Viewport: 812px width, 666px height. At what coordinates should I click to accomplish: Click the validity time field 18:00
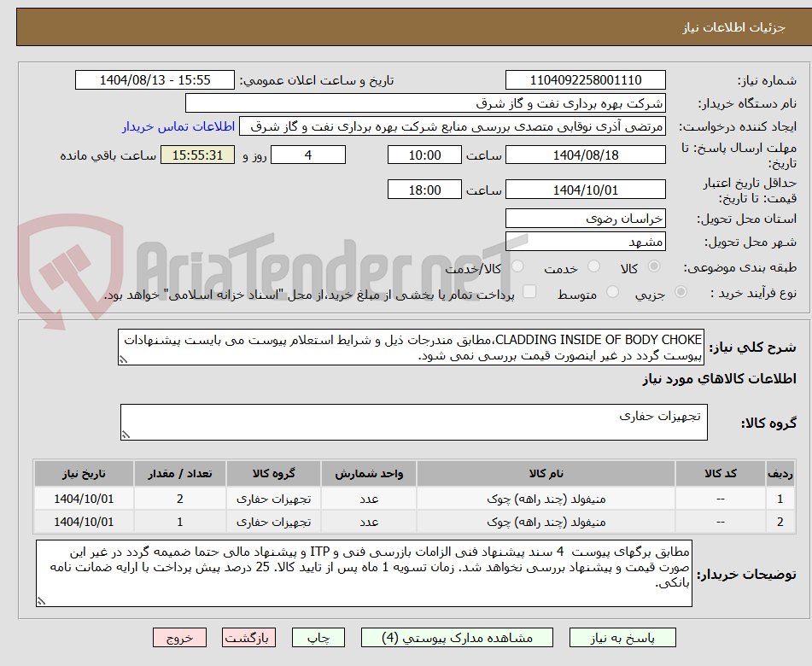[424, 190]
